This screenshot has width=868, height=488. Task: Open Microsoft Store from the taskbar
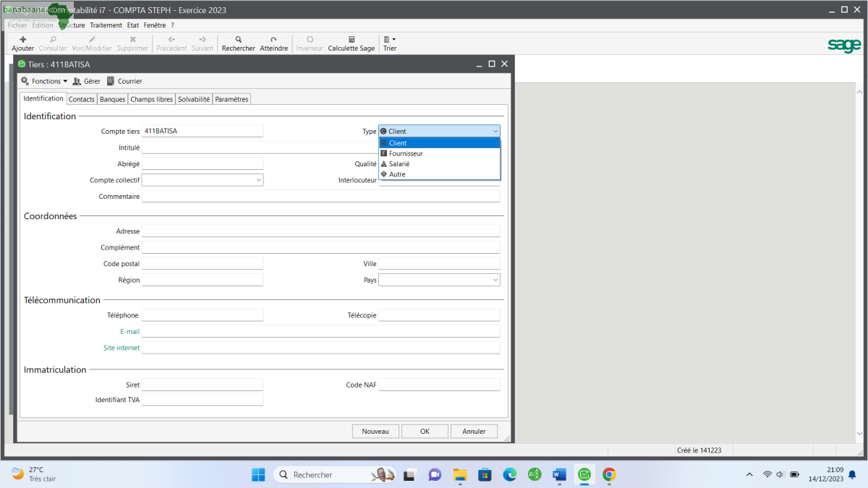pos(485,474)
